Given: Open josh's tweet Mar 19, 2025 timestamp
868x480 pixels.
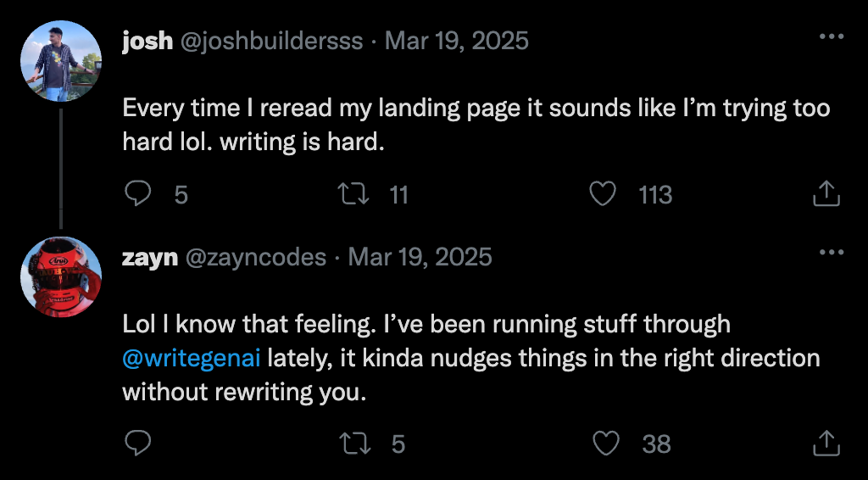Looking at the screenshot, I should coord(457,40).
